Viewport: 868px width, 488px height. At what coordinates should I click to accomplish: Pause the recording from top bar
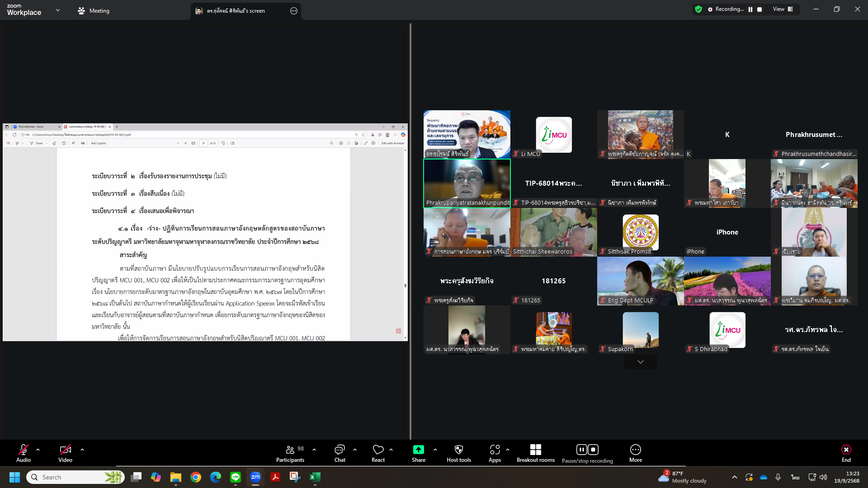click(750, 9)
